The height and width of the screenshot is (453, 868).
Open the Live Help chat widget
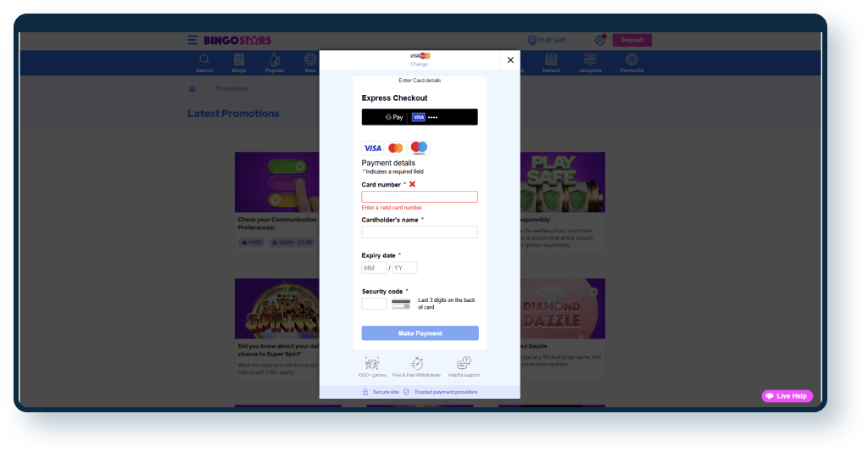[x=787, y=396]
